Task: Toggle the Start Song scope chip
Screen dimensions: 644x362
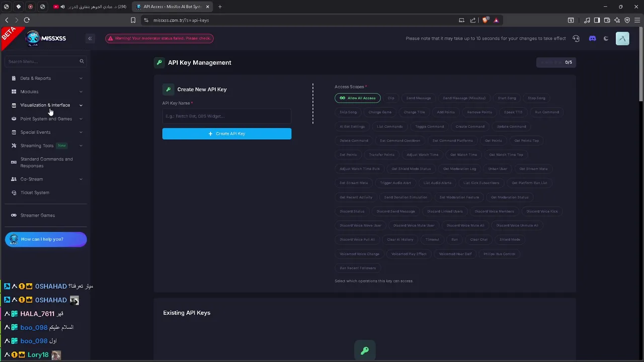Action: pyautogui.click(x=507, y=98)
